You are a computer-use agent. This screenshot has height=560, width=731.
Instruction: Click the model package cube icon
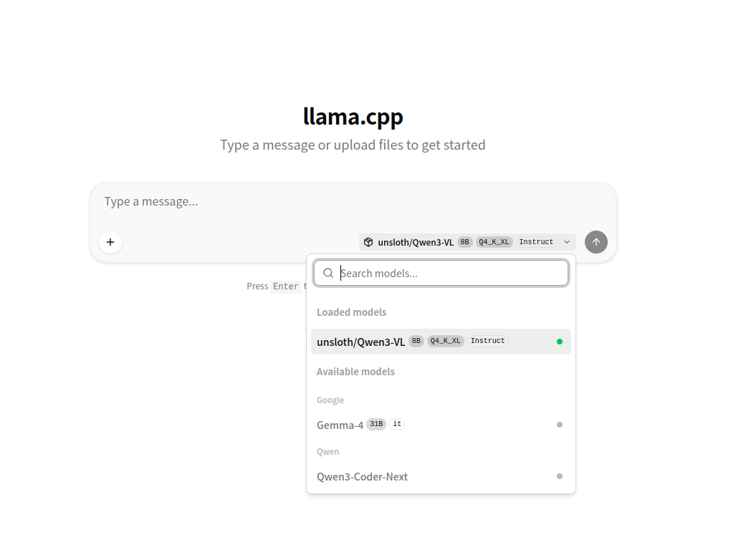click(368, 242)
